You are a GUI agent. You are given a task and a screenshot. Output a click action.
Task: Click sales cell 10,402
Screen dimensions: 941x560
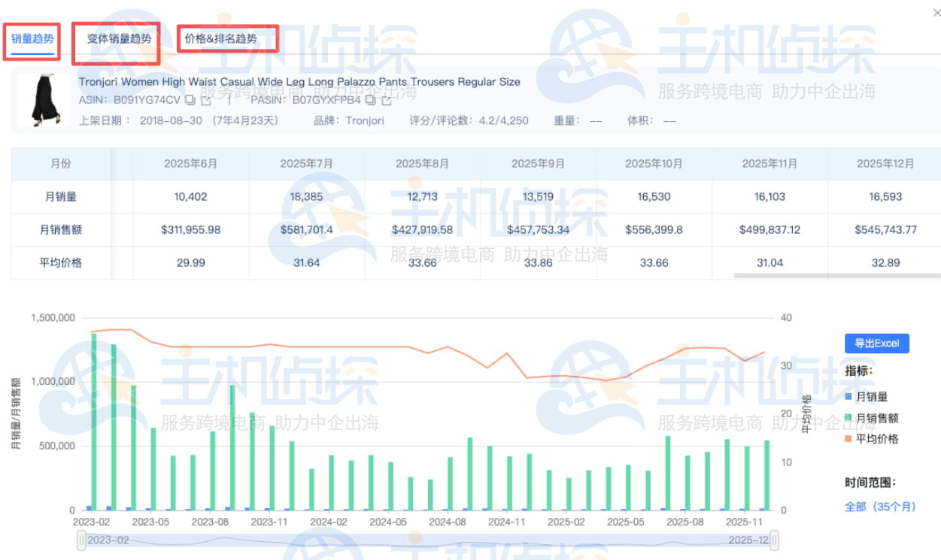[x=191, y=197]
